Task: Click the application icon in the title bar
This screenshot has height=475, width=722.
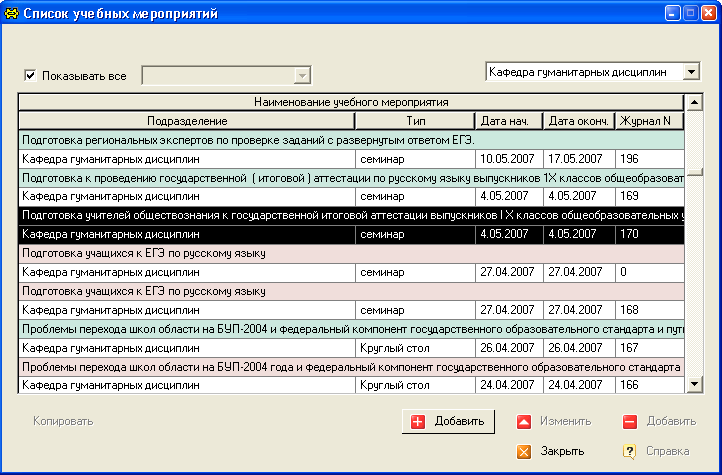Action: click(x=11, y=14)
